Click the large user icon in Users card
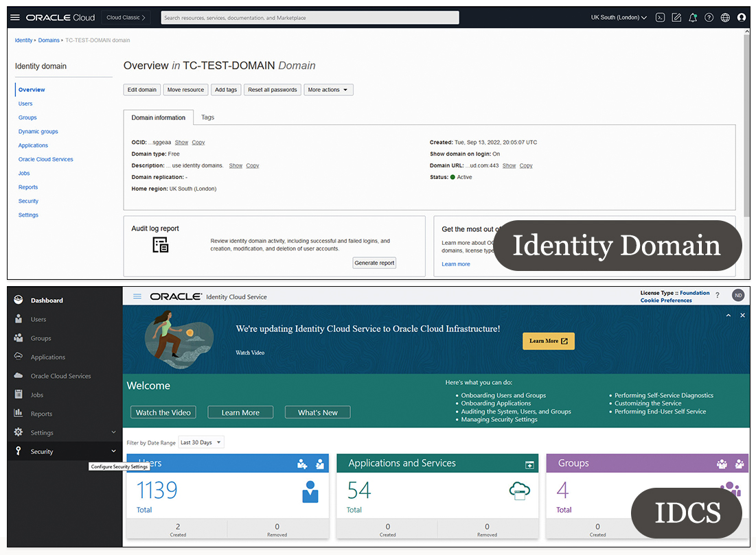The height and width of the screenshot is (555, 756). (x=310, y=492)
